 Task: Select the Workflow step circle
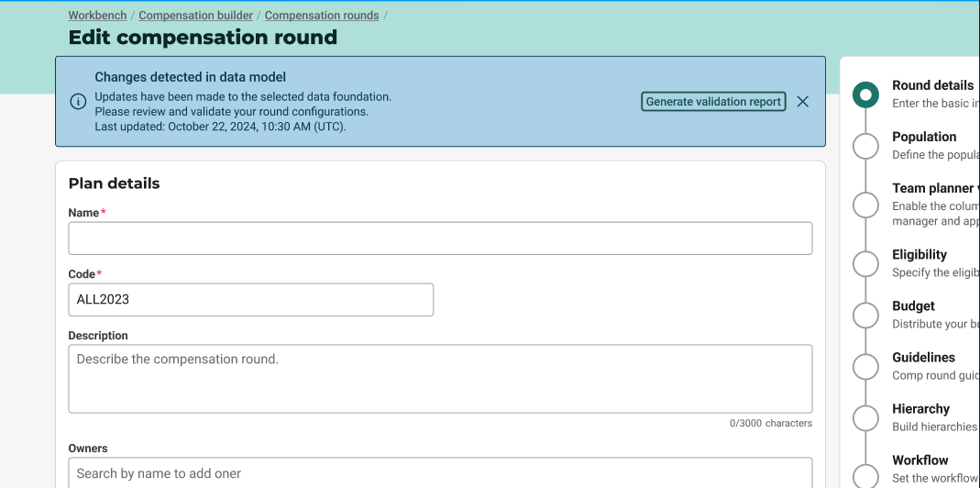point(865,474)
